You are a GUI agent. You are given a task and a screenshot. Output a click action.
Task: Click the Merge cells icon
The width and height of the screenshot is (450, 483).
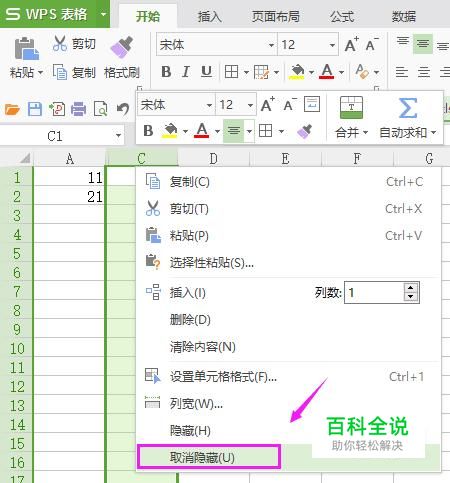(x=351, y=107)
